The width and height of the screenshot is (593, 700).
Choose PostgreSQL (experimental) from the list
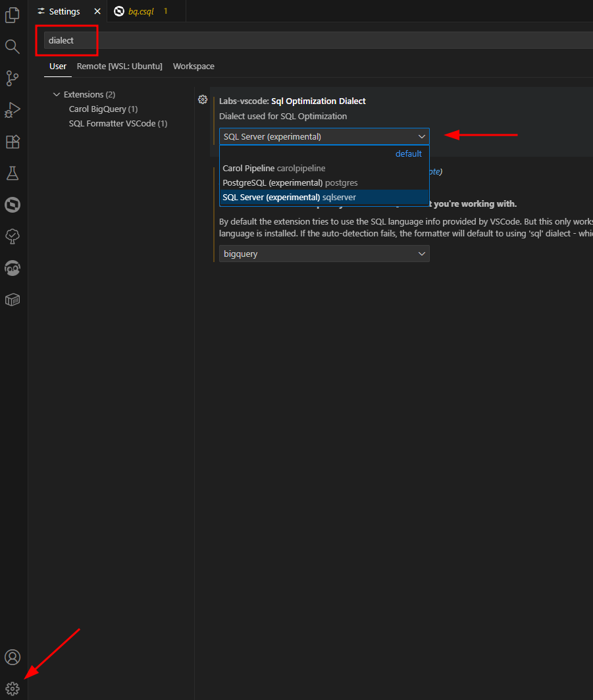290,182
